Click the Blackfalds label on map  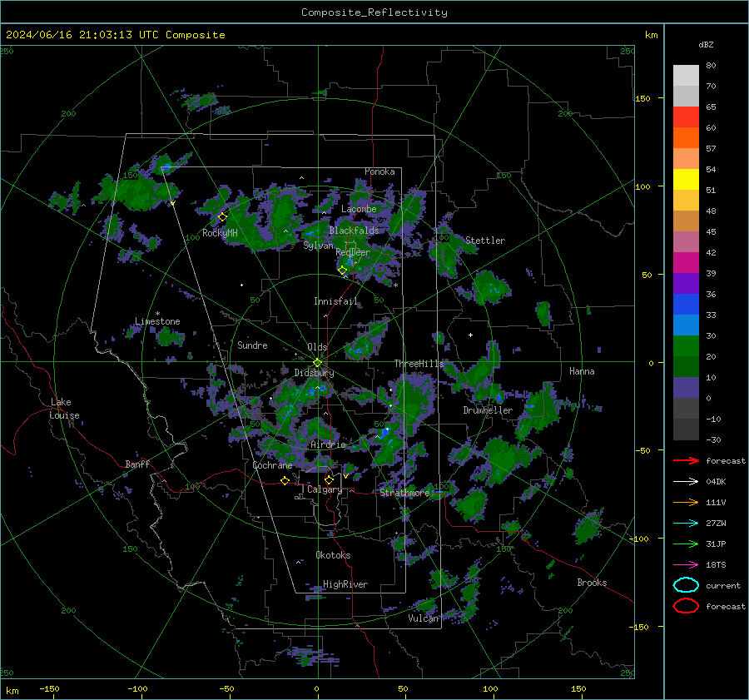point(354,231)
